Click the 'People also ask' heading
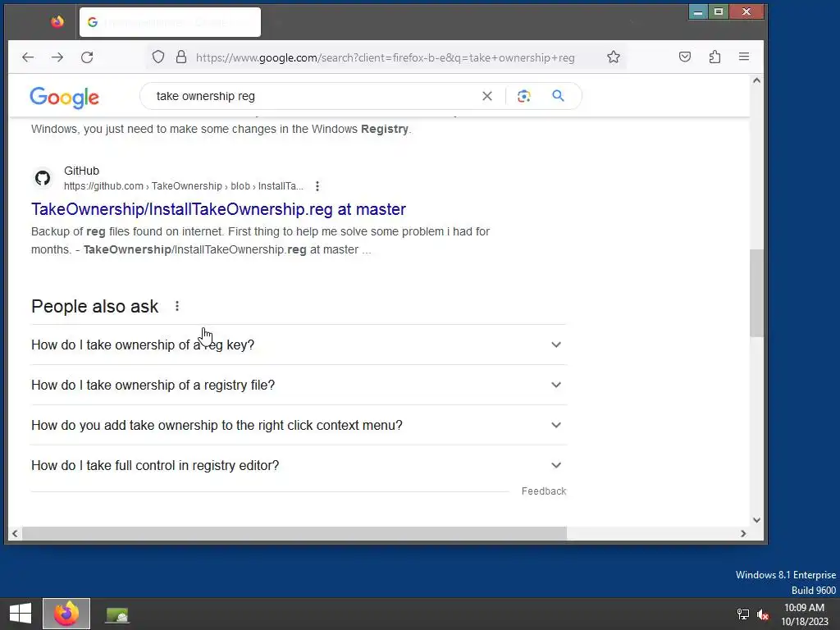 click(x=95, y=306)
